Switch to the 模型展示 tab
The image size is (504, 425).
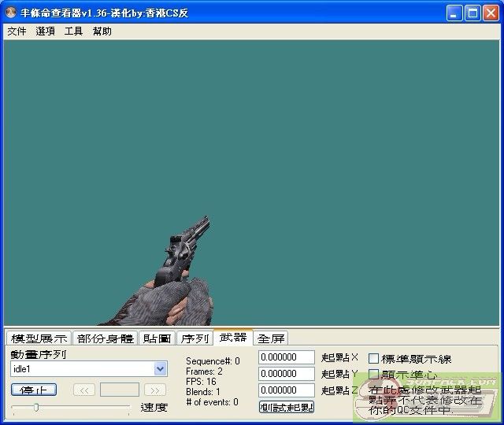pyautogui.click(x=39, y=338)
